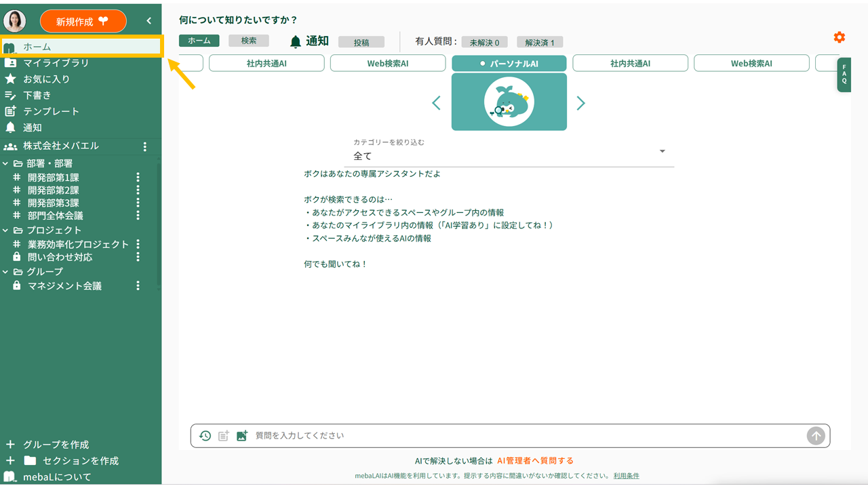The width and height of the screenshot is (868, 488).
Task: Click the sidebar vertical scrollbar
Action: coord(159,224)
